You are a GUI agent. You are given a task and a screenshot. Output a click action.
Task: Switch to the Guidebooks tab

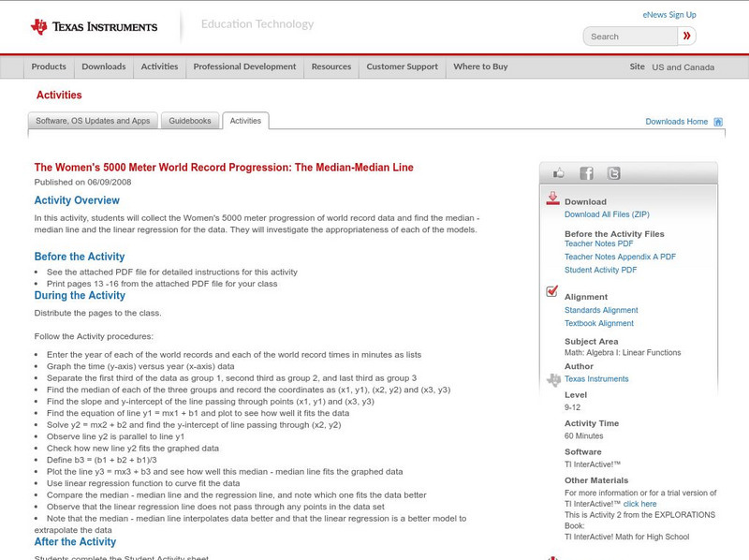coord(190,121)
